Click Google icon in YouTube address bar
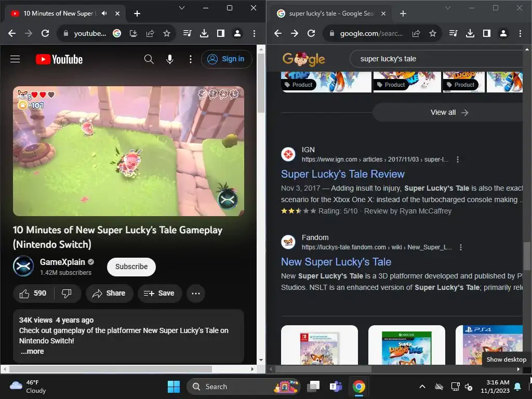Image resolution: width=532 pixels, height=399 pixels. pos(117,33)
